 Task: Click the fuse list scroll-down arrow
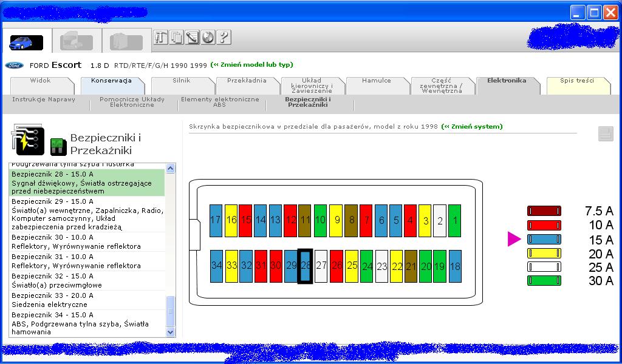[171, 332]
